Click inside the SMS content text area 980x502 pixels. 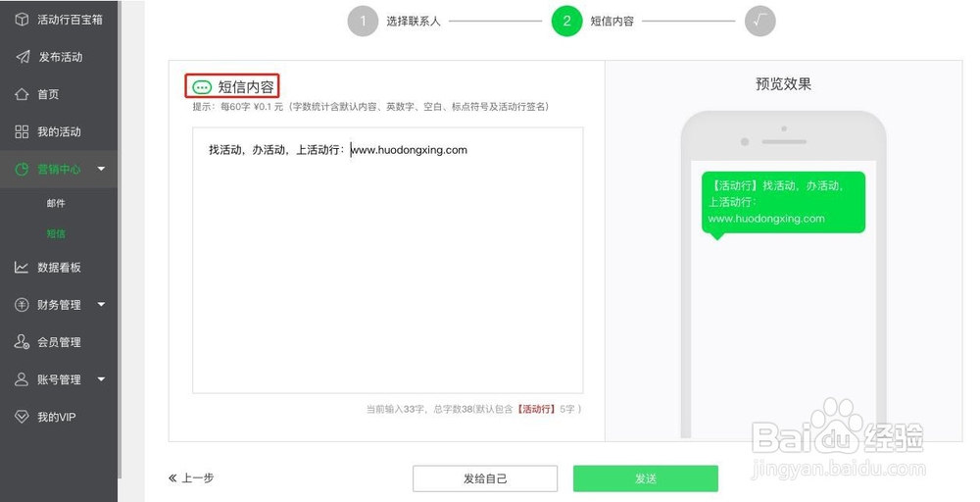coord(387,260)
